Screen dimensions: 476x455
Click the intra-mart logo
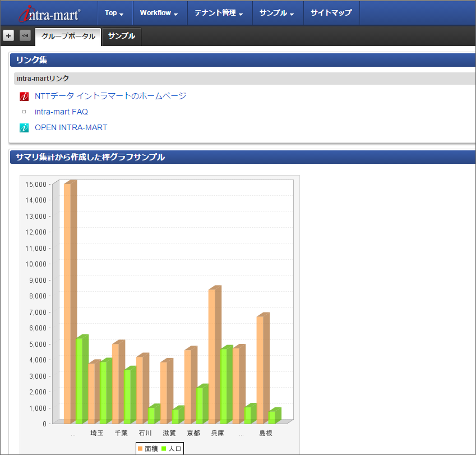pos(49,13)
